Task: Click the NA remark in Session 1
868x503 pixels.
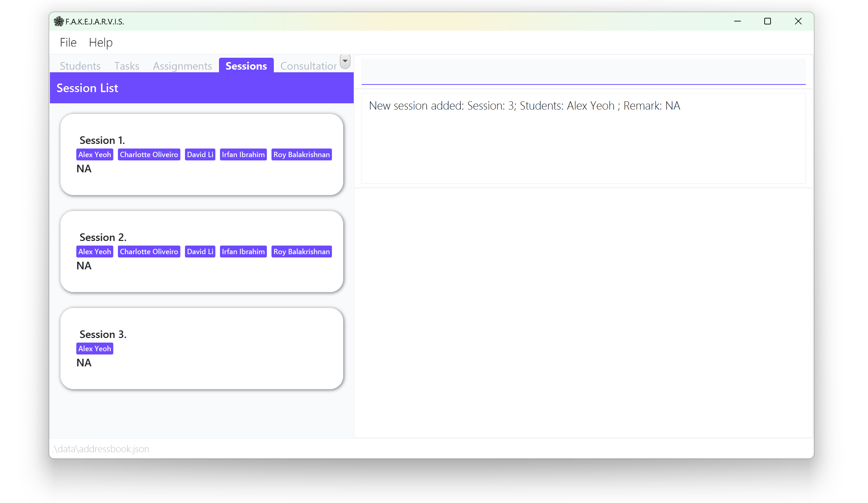Action: pyautogui.click(x=84, y=169)
